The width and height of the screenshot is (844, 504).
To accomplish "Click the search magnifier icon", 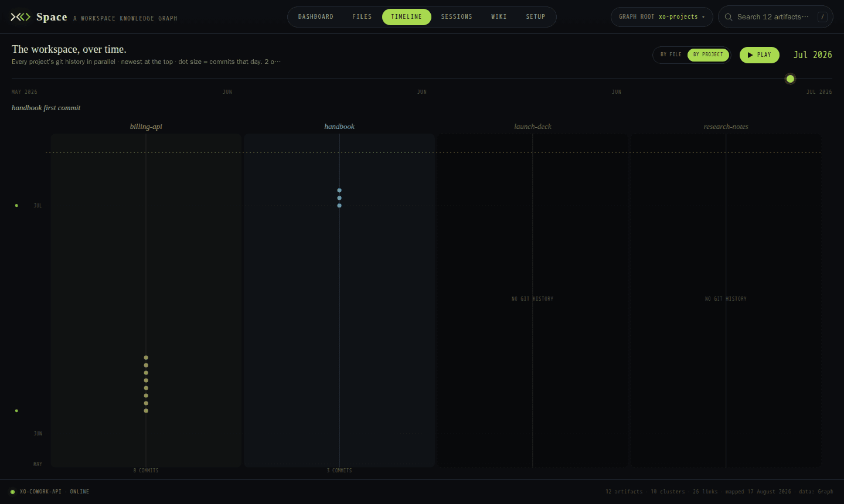I will [x=729, y=17].
